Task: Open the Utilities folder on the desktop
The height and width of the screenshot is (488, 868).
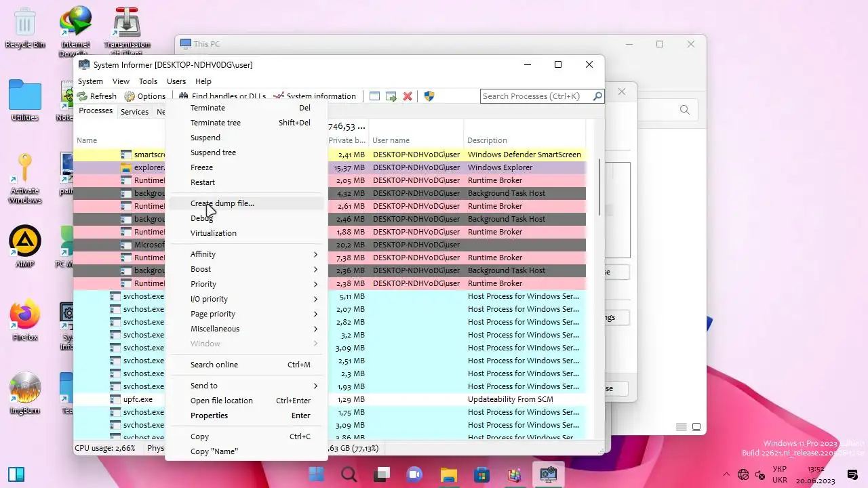Action: tap(24, 100)
